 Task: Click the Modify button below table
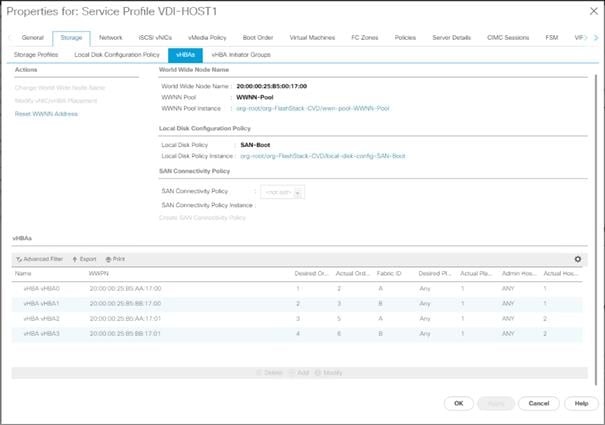329,373
